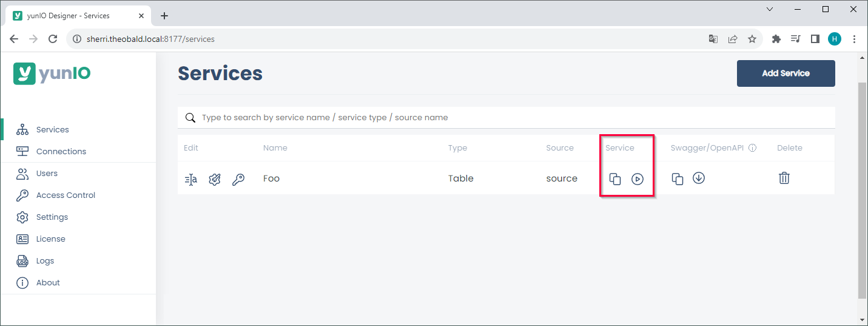Screen dimensions: 868x326
Task: Reload the page
Action: point(53,39)
